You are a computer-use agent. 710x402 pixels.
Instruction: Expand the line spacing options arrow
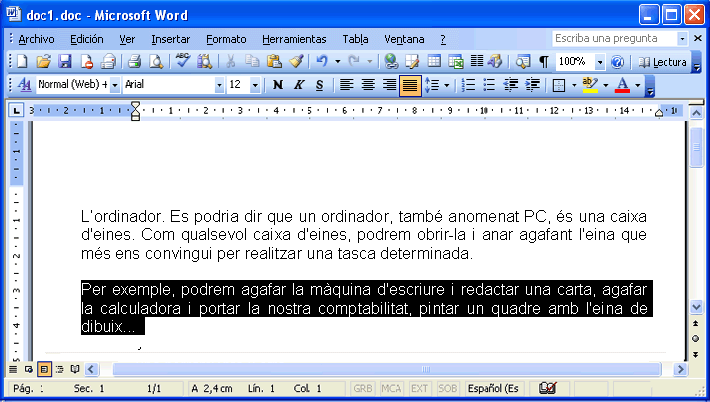click(446, 85)
